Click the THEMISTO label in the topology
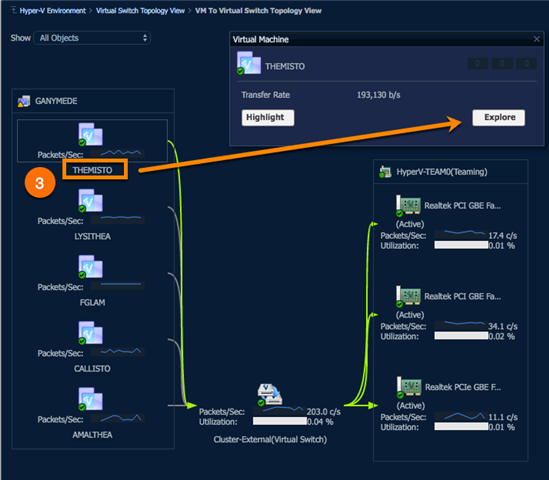The image size is (549, 480). coord(92,170)
